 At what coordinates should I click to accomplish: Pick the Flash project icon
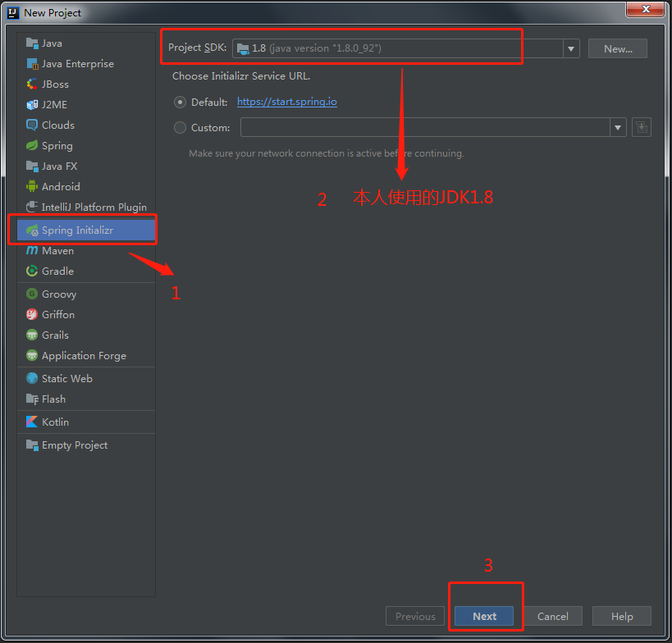pos(32,399)
